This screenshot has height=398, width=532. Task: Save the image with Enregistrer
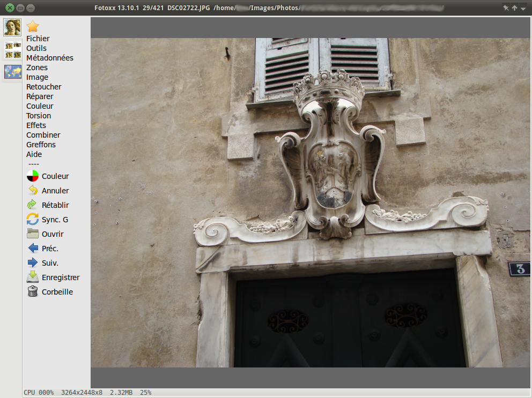(x=33, y=277)
